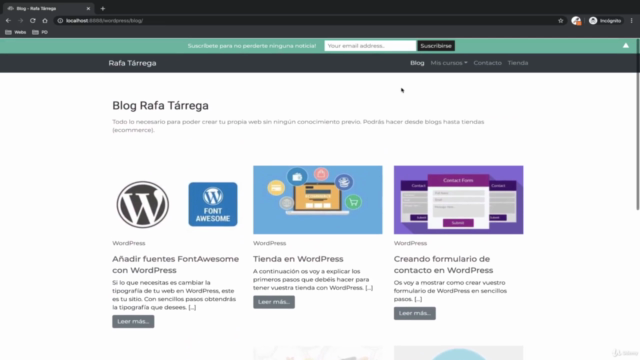Open the Blog menu item
Screen dimensions: 640x360
click(417, 63)
